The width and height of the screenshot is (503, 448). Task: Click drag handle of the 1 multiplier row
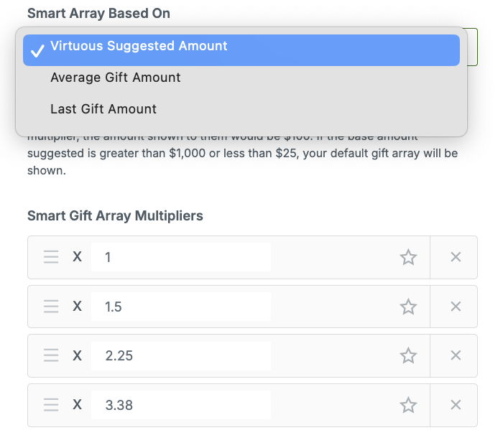click(x=51, y=257)
